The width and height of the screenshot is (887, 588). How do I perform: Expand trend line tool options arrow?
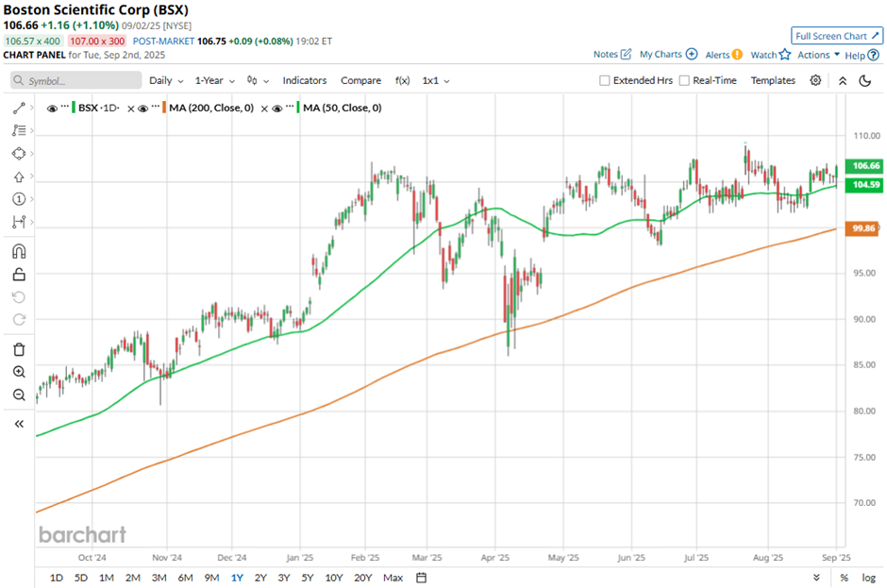pyautogui.click(x=32, y=108)
